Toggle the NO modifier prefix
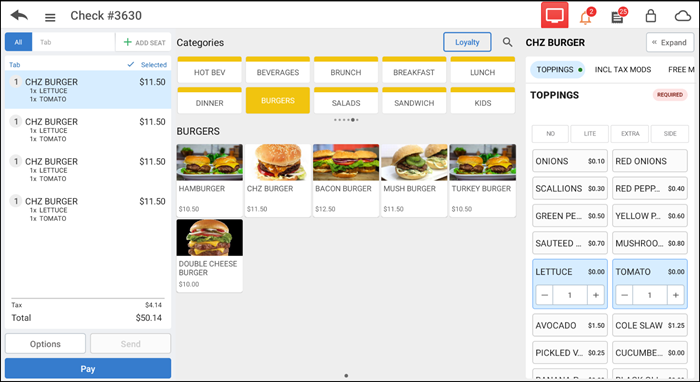 point(550,133)
